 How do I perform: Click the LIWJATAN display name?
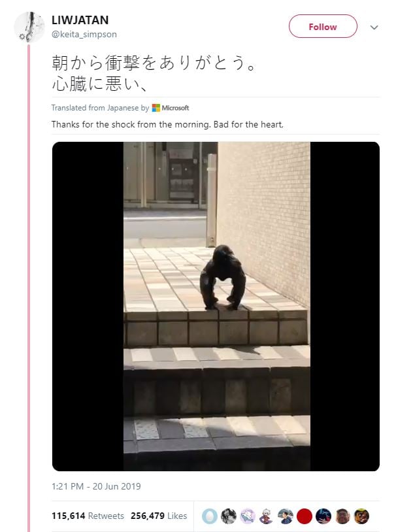pyautogui.click(x=80, y=20)
